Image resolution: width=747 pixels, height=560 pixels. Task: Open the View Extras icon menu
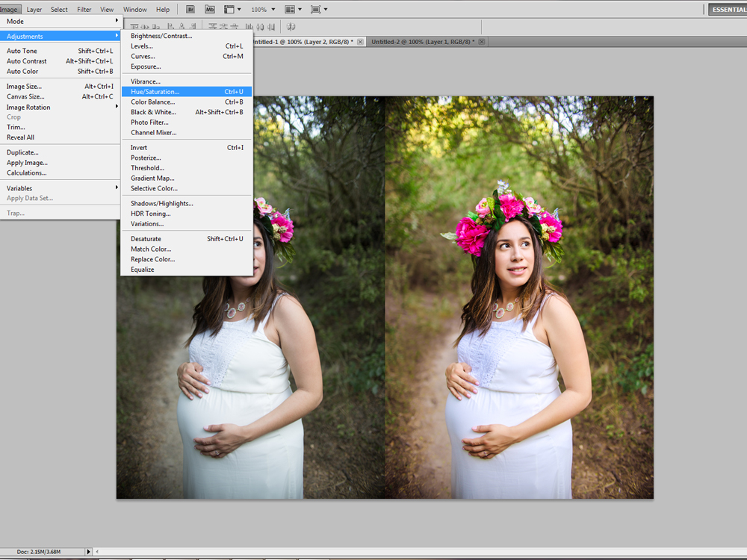[232, 10]
